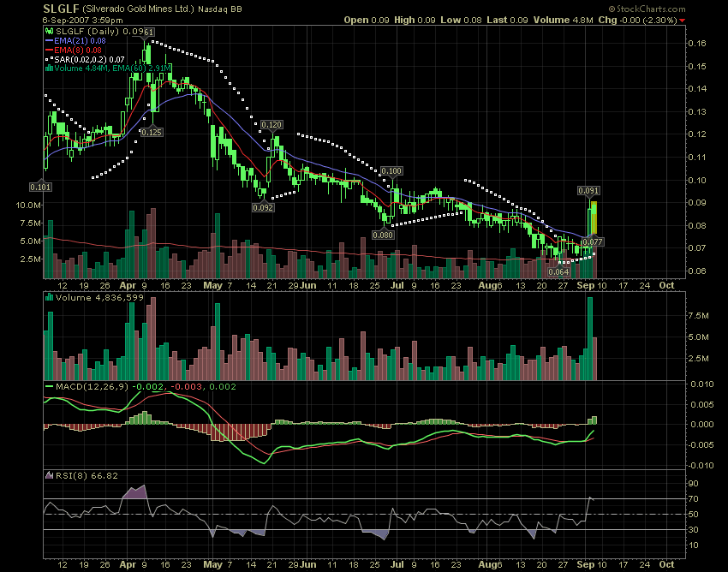Click the 30 level on the RSI axis
728x572 pixels.
693,529
